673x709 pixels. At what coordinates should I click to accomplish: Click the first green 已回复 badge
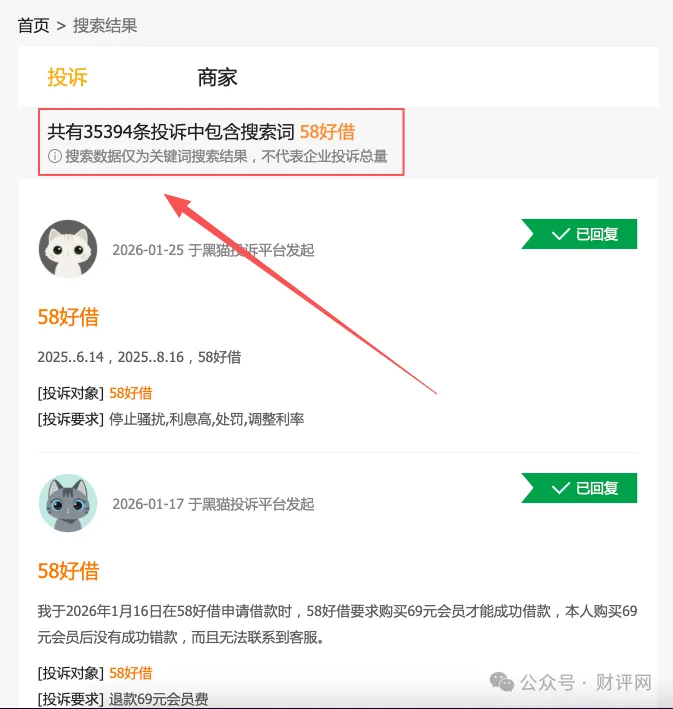click(x=579, y=234)
